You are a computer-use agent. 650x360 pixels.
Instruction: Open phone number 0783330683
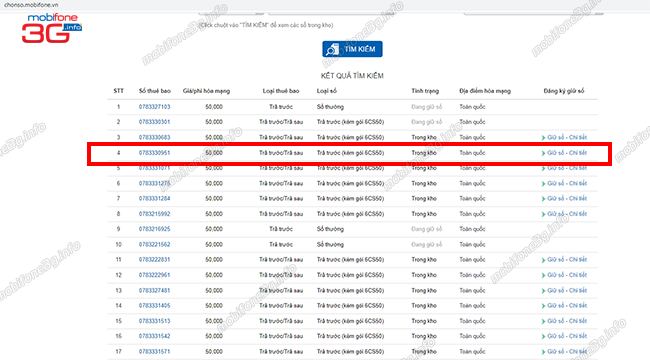point(154,137)
